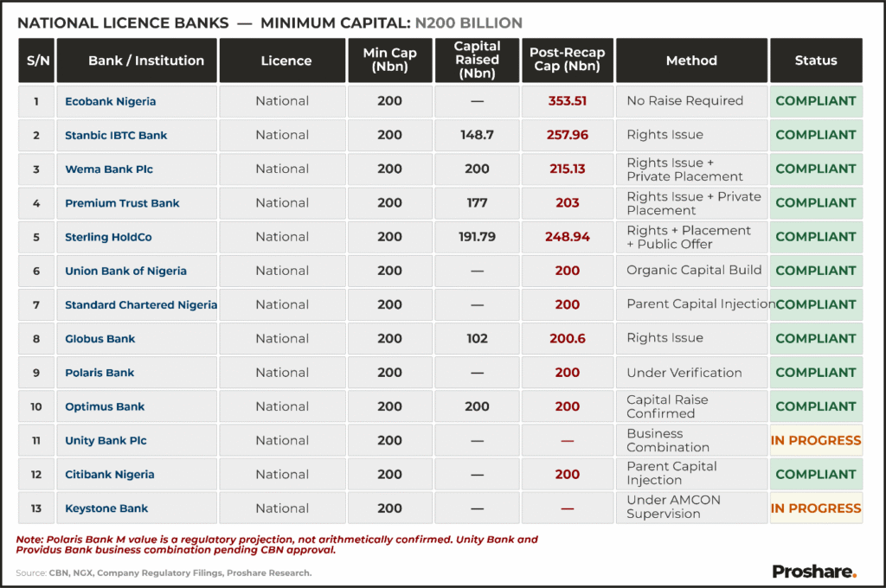Image resolution: width=886 pixels, height=588 pixels.
Task: Click the Status column header
Action: pos(816,61)
